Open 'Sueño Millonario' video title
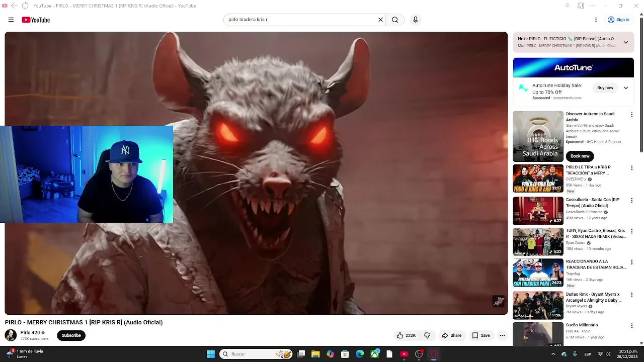Viewport: 644px width, 362px height. pos(582,325)
